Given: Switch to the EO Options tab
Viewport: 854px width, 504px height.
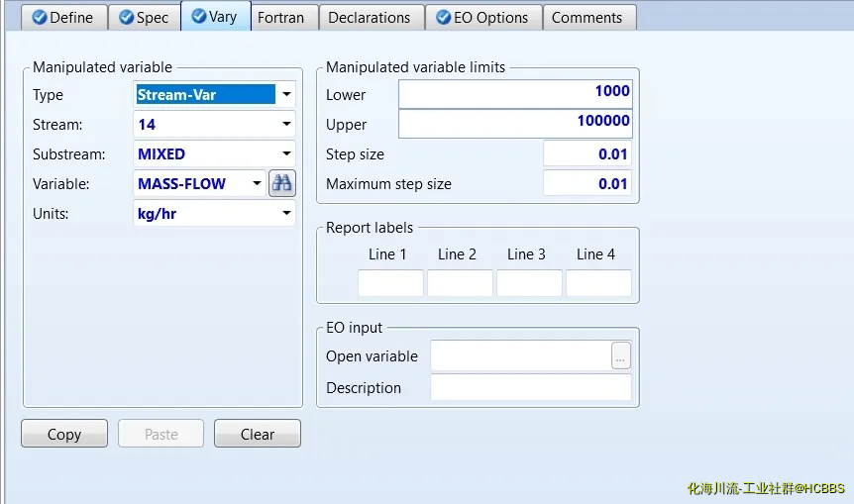Looking at the screenshot, I should click(x=483, y=17).
